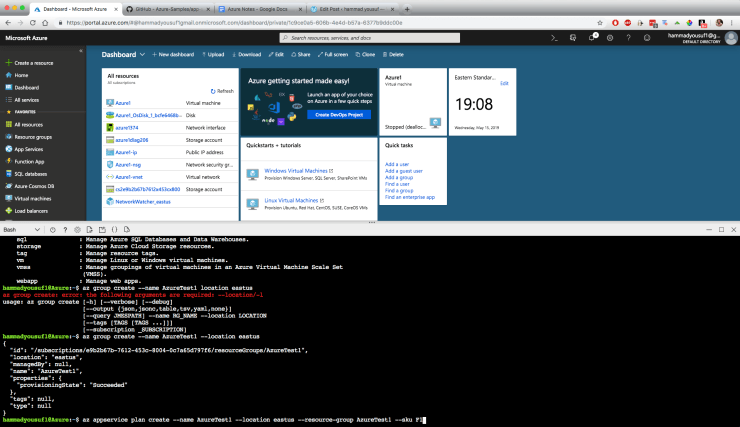
Task: Open the Azure1-ip public IP link
Action: coord(126,152)
